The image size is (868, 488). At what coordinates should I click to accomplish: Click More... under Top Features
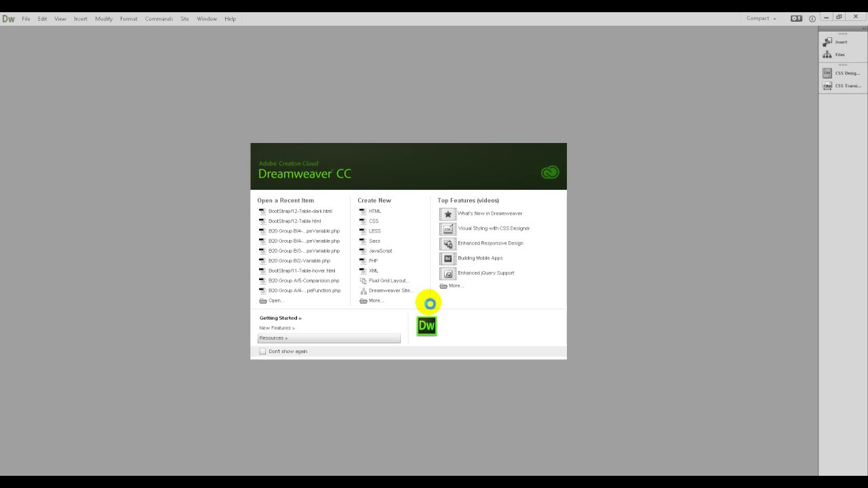click(452, 286)
